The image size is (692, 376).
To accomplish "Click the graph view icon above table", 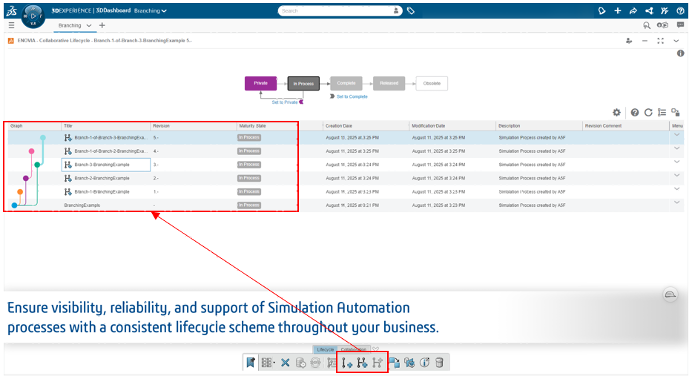I will (675, 113).
